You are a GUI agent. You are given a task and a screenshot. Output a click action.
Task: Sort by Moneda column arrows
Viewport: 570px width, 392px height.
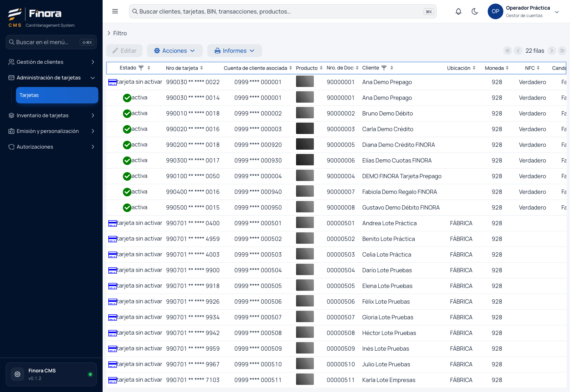(x=507, y=68)
